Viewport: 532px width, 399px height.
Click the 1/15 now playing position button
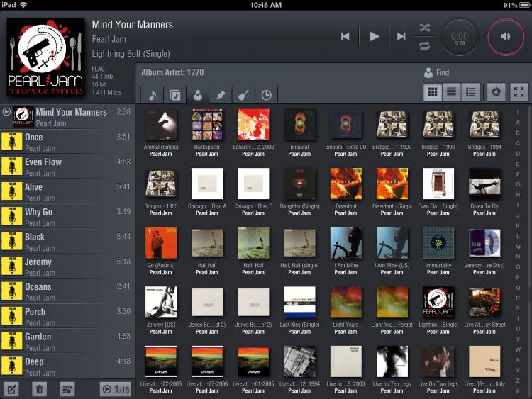[x=116, y=389]
